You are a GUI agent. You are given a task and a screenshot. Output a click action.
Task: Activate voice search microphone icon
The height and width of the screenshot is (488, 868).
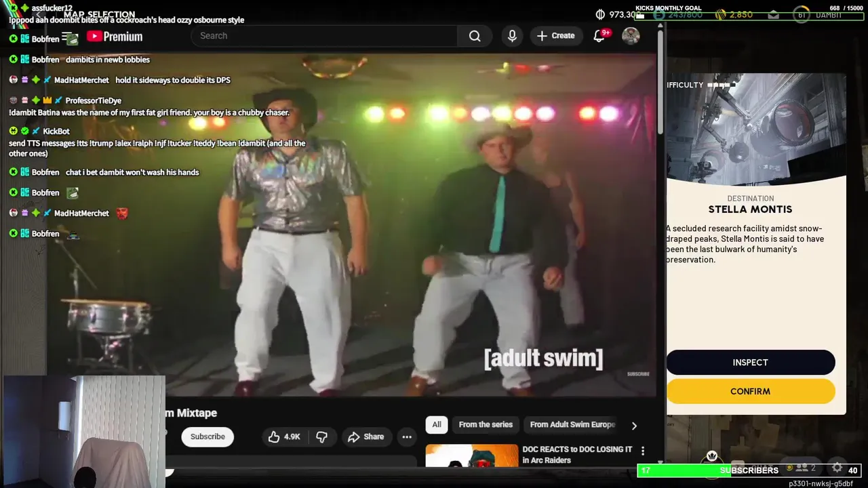click(x=513, y=36)
